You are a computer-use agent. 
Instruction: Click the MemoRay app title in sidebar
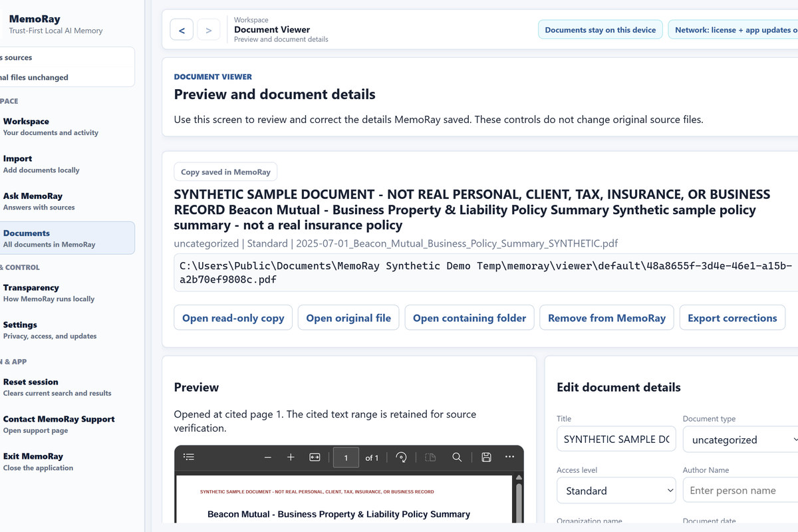click(35, 19)
